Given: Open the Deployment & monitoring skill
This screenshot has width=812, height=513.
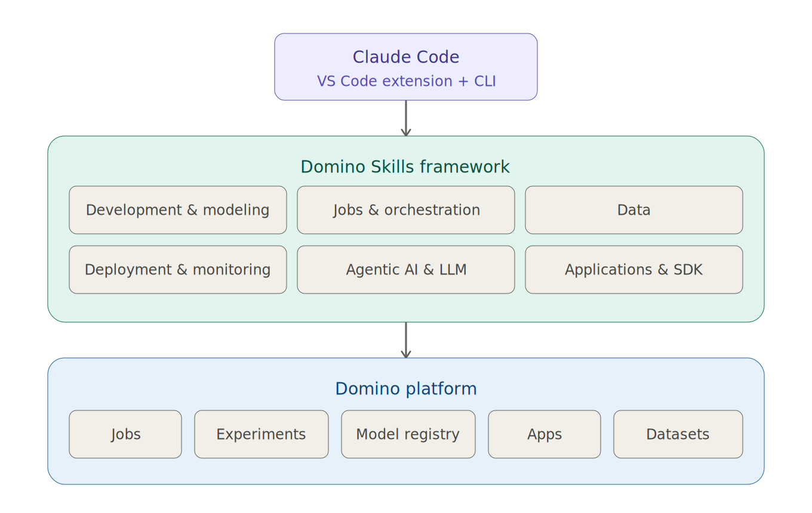Looking at the screenshot, I should [x=178, y=270].
